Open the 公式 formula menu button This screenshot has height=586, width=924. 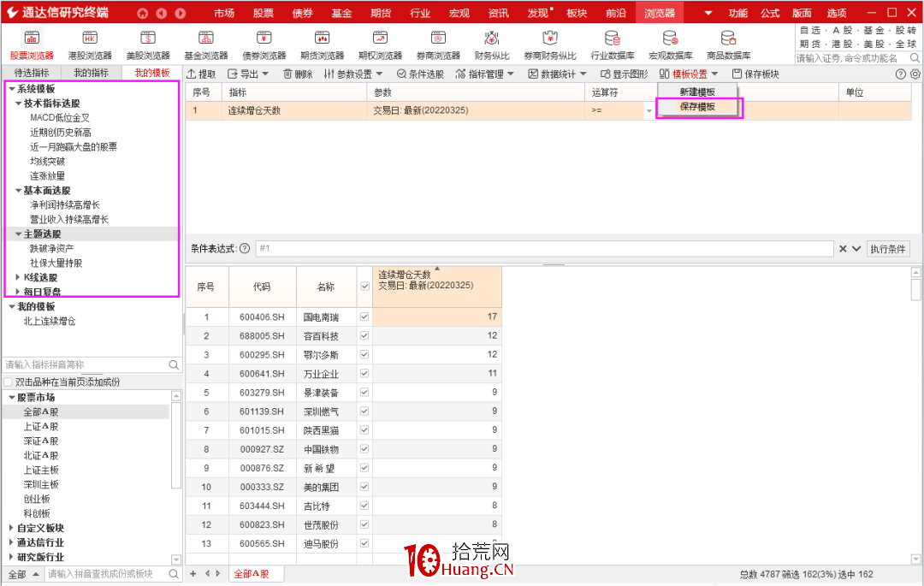click(x=770, y=13)
